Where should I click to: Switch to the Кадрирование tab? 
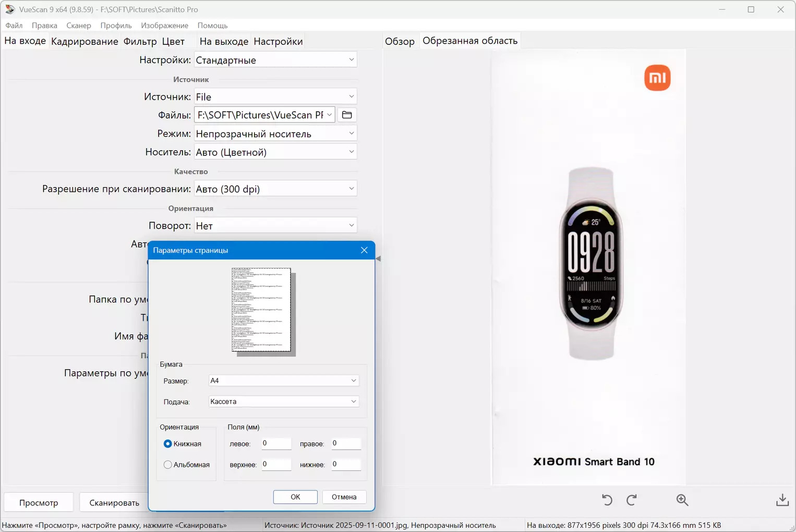[85, 41]
